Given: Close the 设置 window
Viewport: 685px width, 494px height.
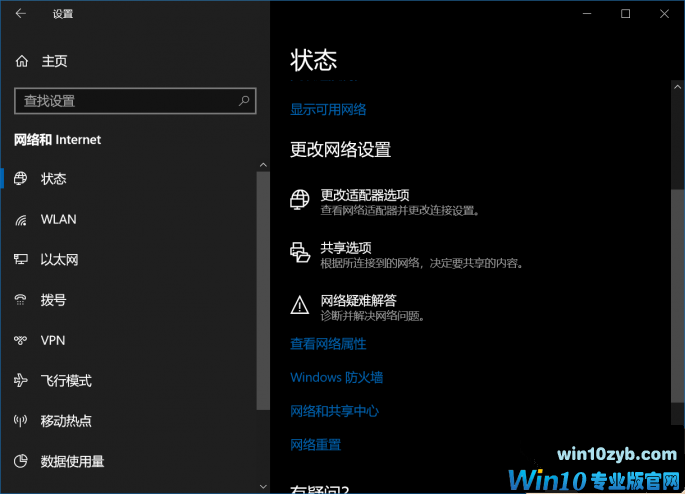Looking at the screenshot, I should point(664,14).
